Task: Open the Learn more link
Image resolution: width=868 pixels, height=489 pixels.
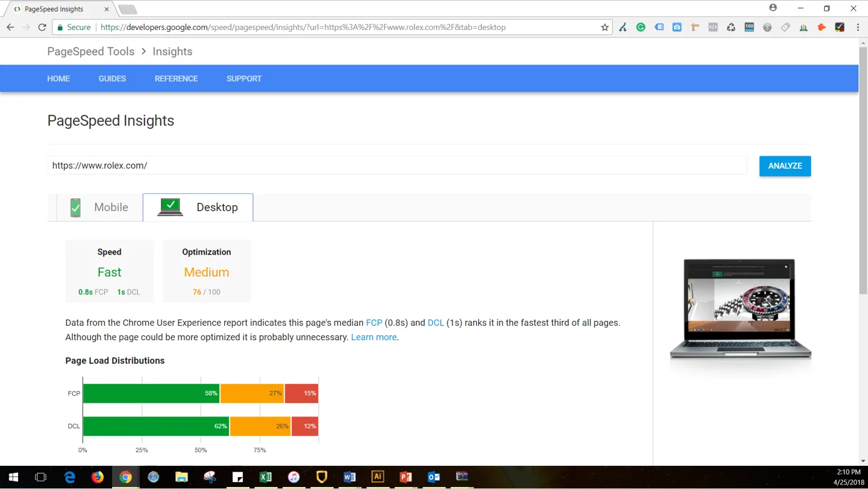Action: pyautogui.click(x=374, y=337)
